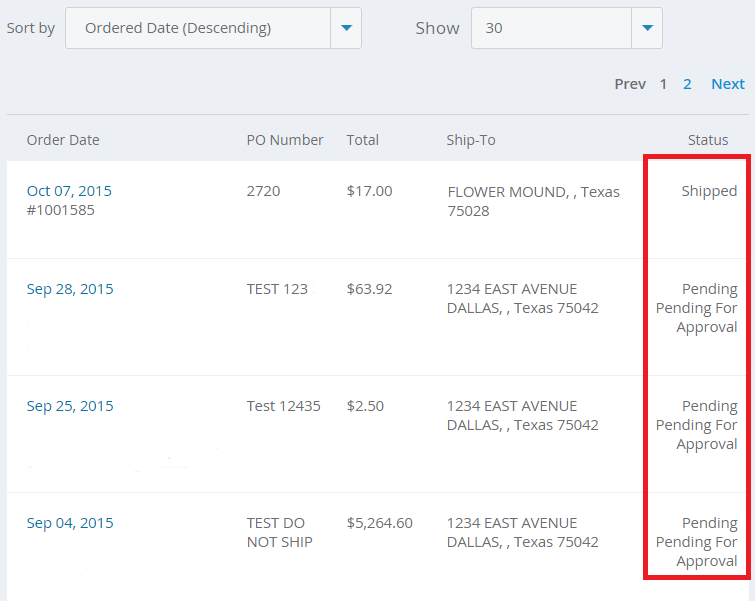
Task: Click the Ordered Date (Descending) sort field
Action: coord(198,28)
